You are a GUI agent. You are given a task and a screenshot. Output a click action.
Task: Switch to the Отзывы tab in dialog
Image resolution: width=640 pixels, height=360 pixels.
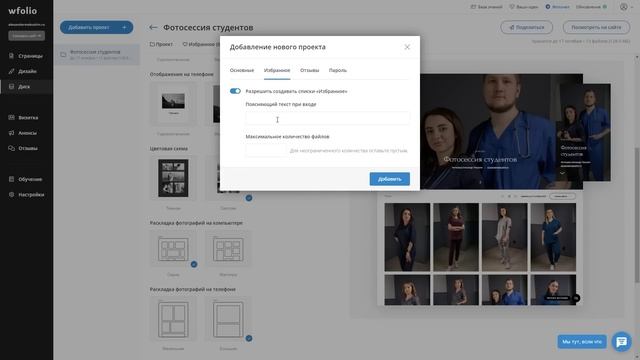309,71
